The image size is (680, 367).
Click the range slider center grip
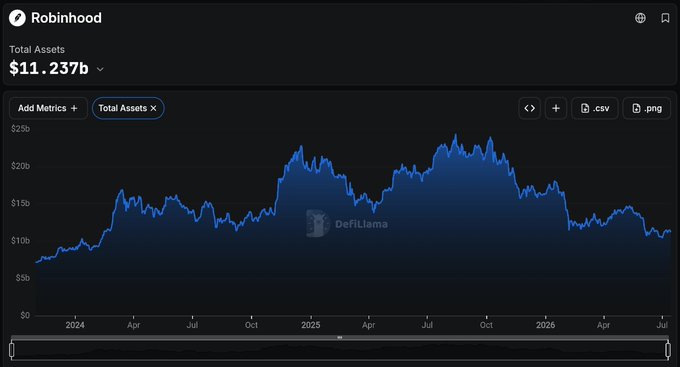(x=340, y=338)
